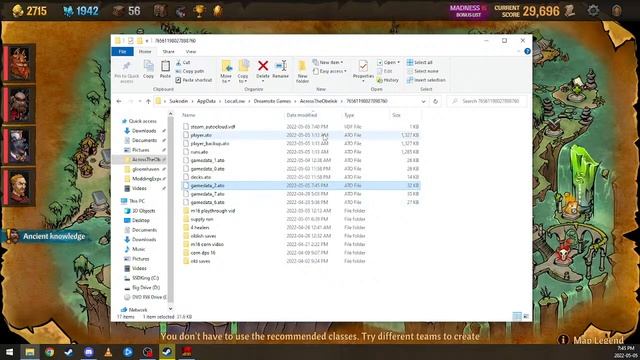Click Pin to Quick access icon

coord(127,66)
